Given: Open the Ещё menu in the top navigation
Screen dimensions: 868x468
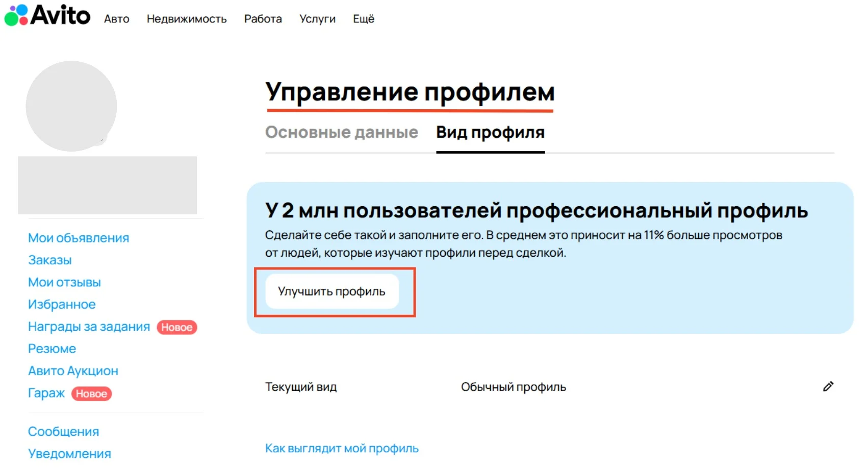Looking at the screenshot, I should pyautogui.click(x=363, y=19).
